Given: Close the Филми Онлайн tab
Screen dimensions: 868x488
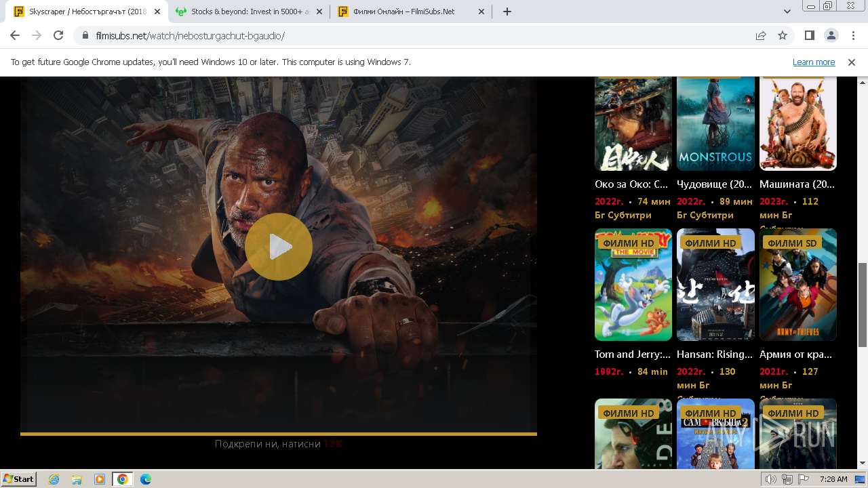Looking at the screenshot, I should 482,12.
